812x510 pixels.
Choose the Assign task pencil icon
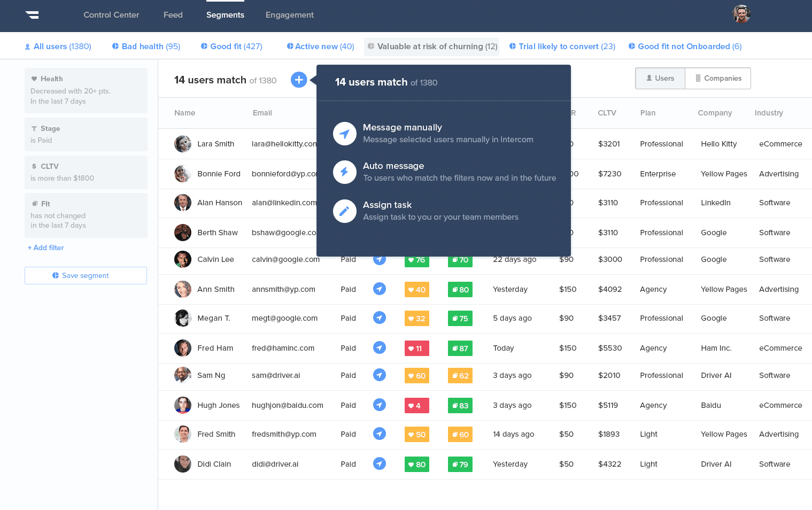tap(345, 211)
